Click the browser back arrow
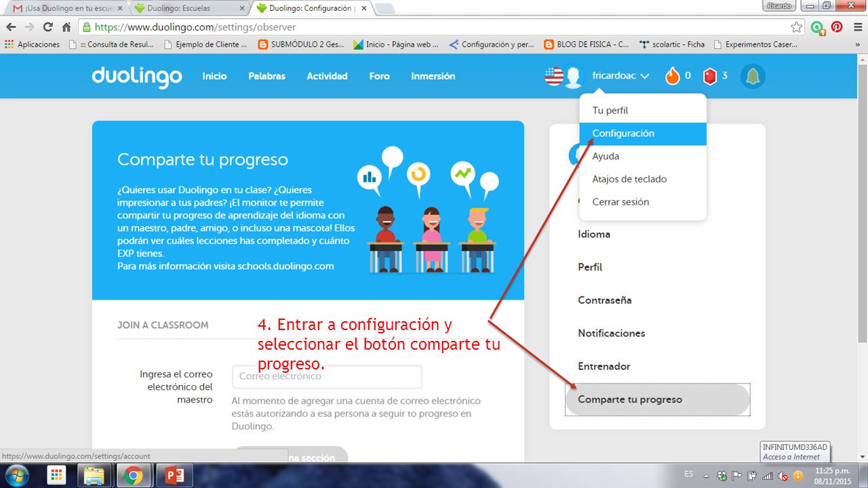868x488 pixels. (11, 27)
